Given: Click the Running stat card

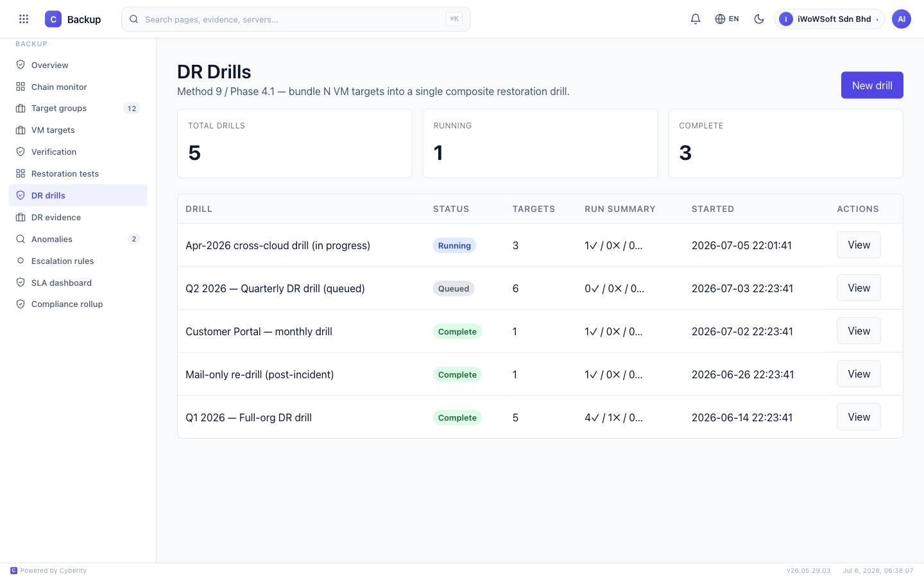Looking at the screenshot, I should [x=540, y=143].
